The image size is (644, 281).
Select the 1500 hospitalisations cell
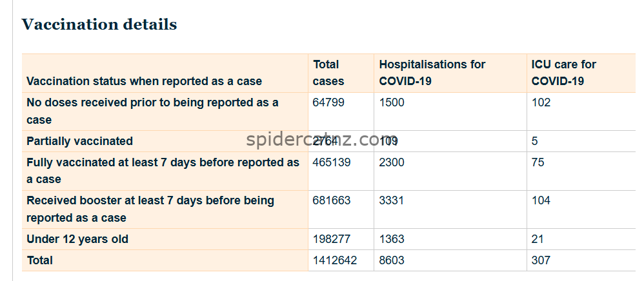pyautogui.click(x=392, y=102)
